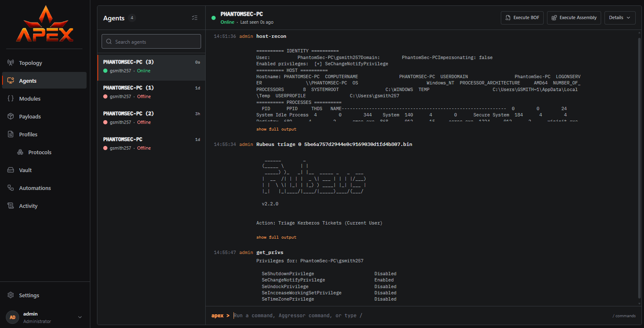This screenshot has height=328, width=644.
Task: Click the get_privs command text
Action: pos(270,252)
